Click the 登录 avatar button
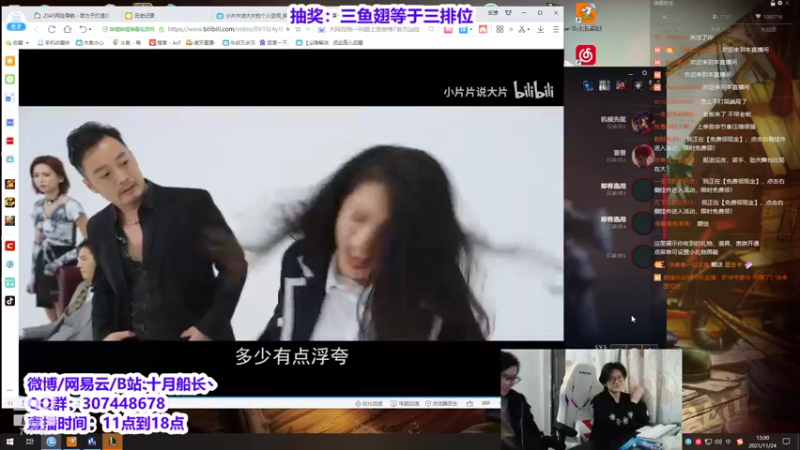The width and height of the screenshot is (800, 450). point(16,21)
